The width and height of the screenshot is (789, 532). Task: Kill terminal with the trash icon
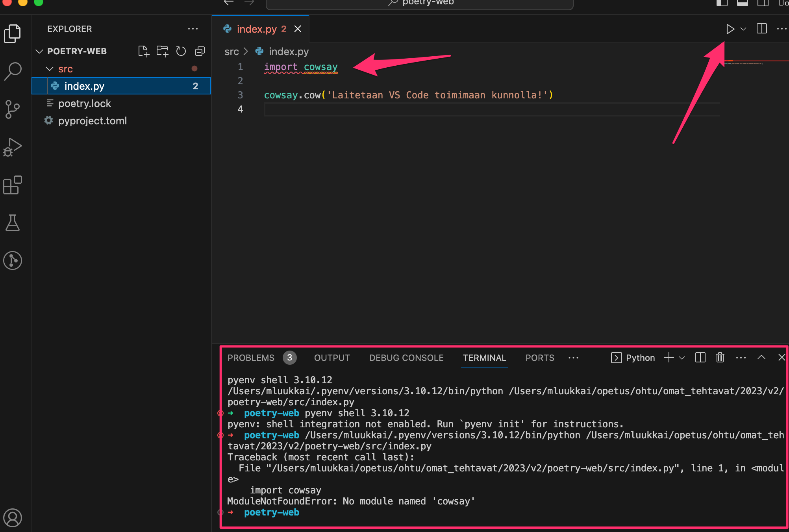pos(720,357)
